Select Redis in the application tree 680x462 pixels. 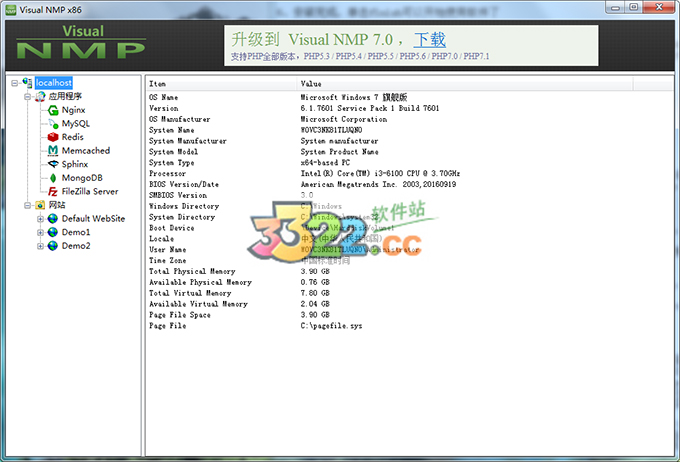click(72, 137)
